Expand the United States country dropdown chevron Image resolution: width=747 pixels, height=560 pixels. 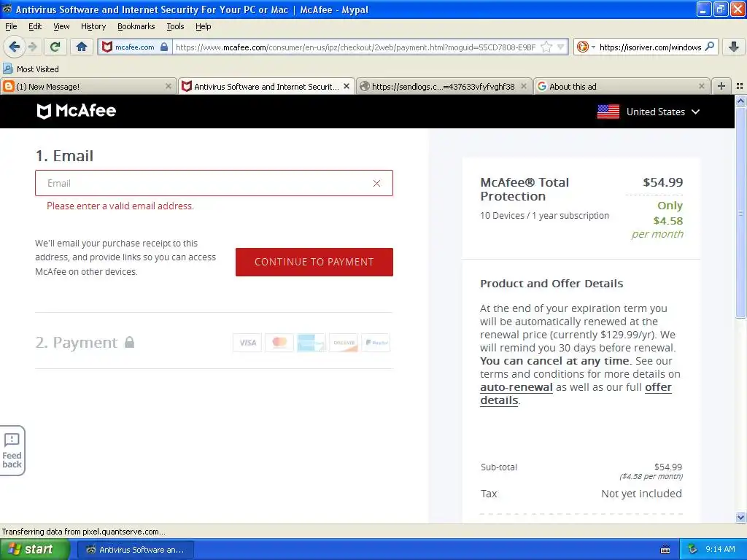click(695, 112)
